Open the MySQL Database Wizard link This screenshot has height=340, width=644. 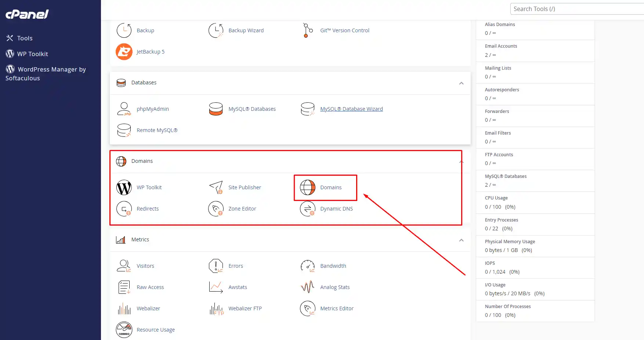[351, 109]
